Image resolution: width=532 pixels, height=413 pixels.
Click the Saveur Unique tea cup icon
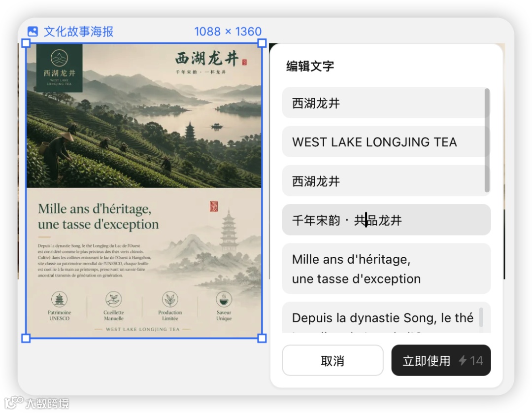(224, 299)
